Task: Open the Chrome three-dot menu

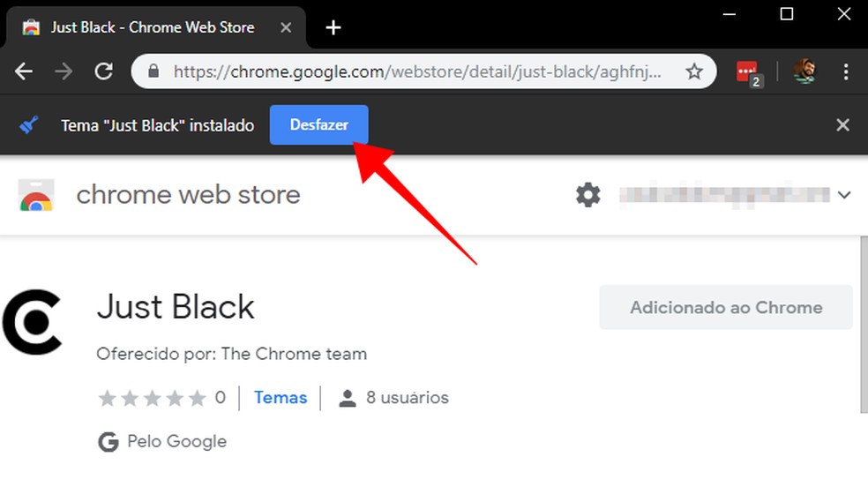Action: [x=846, y=71]
